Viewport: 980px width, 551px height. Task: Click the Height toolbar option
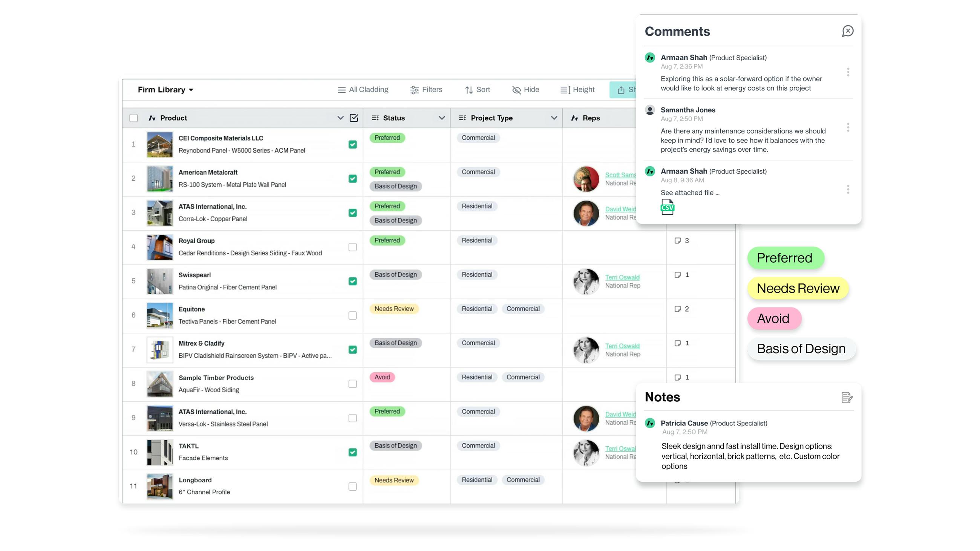pos(577,90)
